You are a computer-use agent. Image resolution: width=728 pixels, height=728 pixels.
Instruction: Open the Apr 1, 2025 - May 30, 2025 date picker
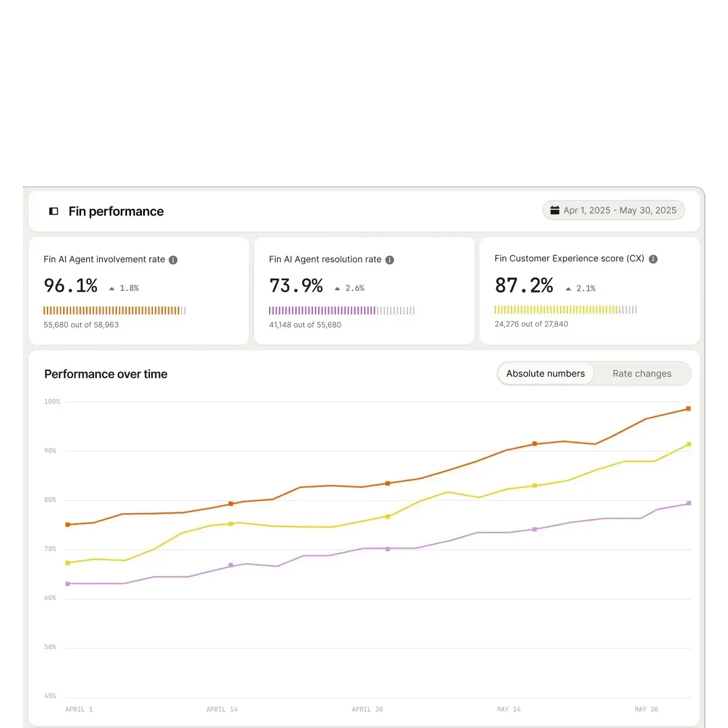(x=614, y=210)
